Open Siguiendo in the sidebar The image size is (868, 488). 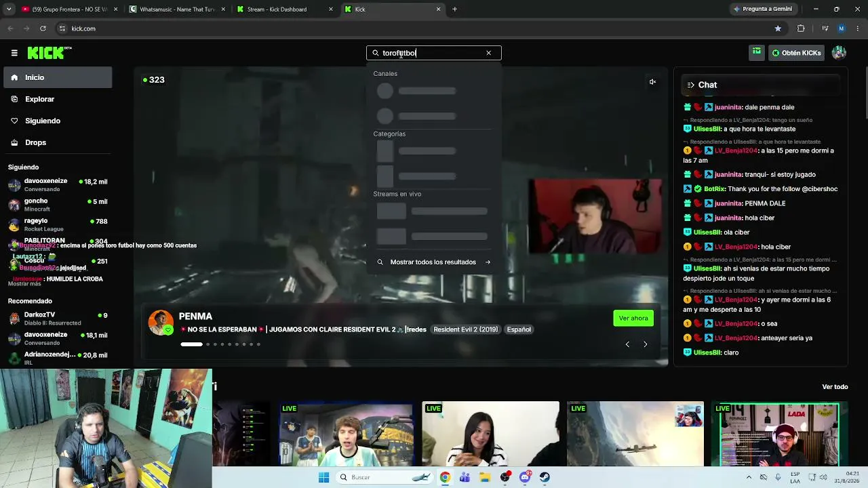[x=58, y=121]
